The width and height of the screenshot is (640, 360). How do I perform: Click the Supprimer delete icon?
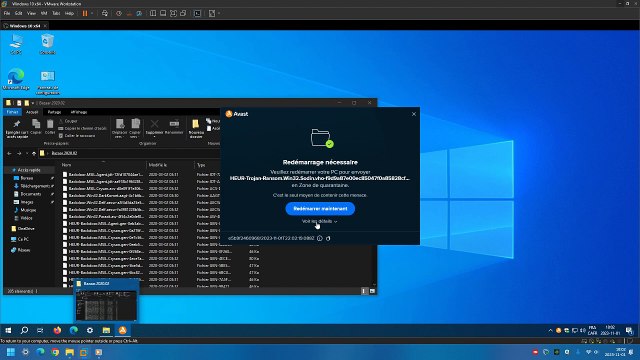pyautogui.click(x=154, y=127)
